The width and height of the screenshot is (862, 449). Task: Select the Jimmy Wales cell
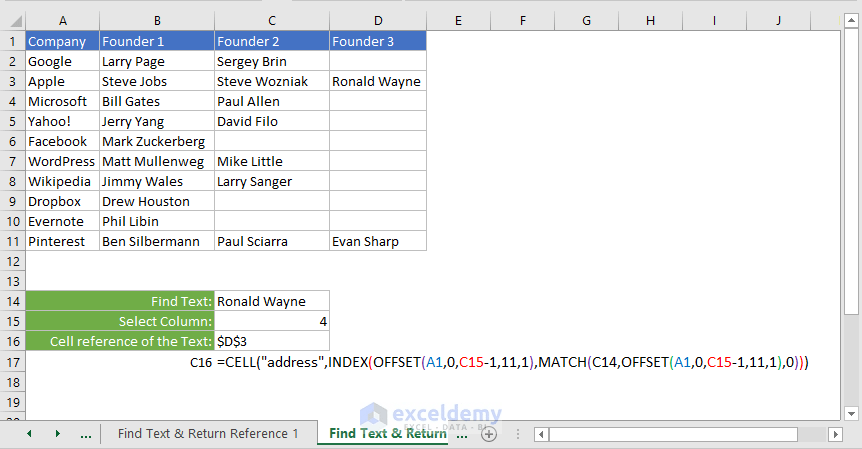coord(157,181)
